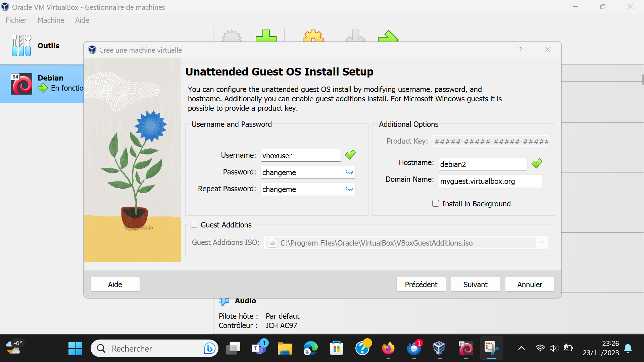
Task: Reveal the Password field with eye icon
Action: pyautogui.click(x=350, y=172)
